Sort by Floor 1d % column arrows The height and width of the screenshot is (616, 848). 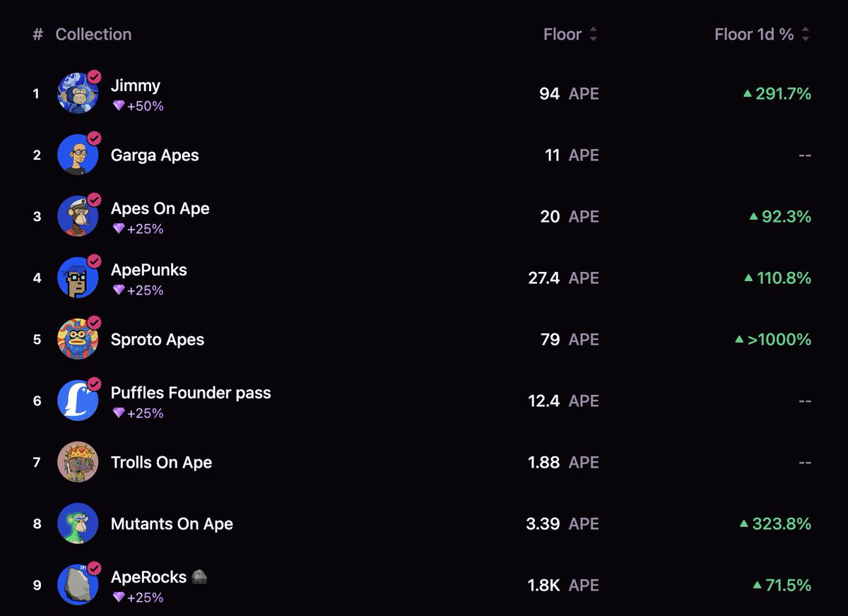coord(806,34)
